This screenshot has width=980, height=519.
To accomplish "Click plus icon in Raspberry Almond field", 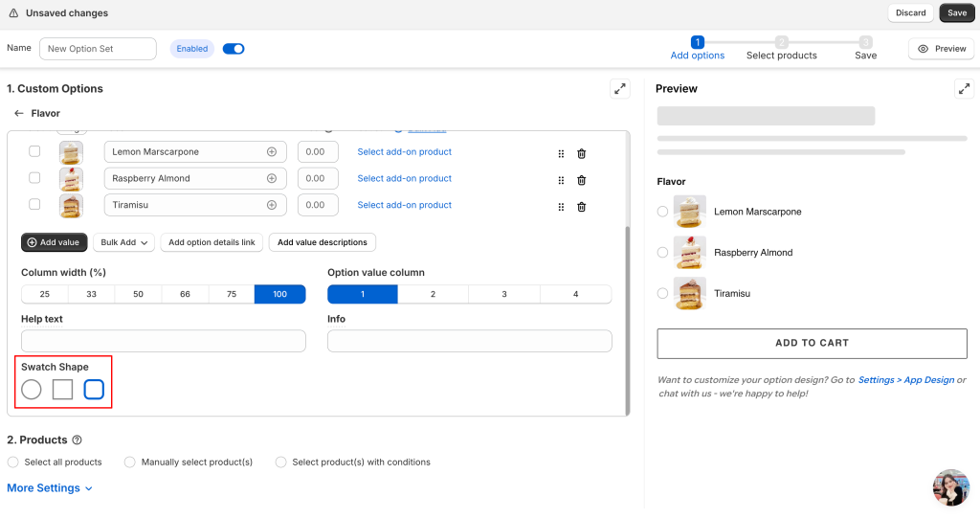I will 272,179.
